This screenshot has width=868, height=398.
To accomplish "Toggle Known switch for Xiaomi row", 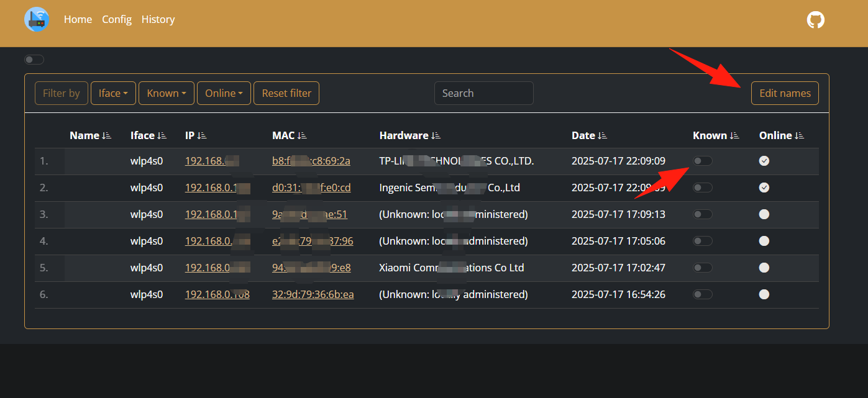I will (703, 268).
